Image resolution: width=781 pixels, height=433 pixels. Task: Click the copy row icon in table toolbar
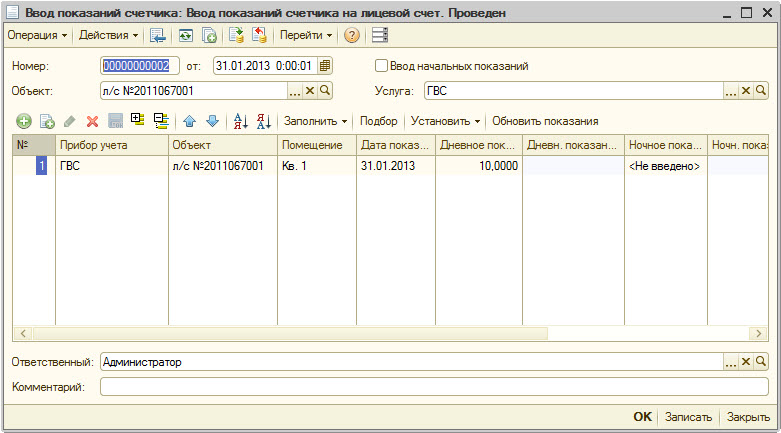(x=46, y=121)
